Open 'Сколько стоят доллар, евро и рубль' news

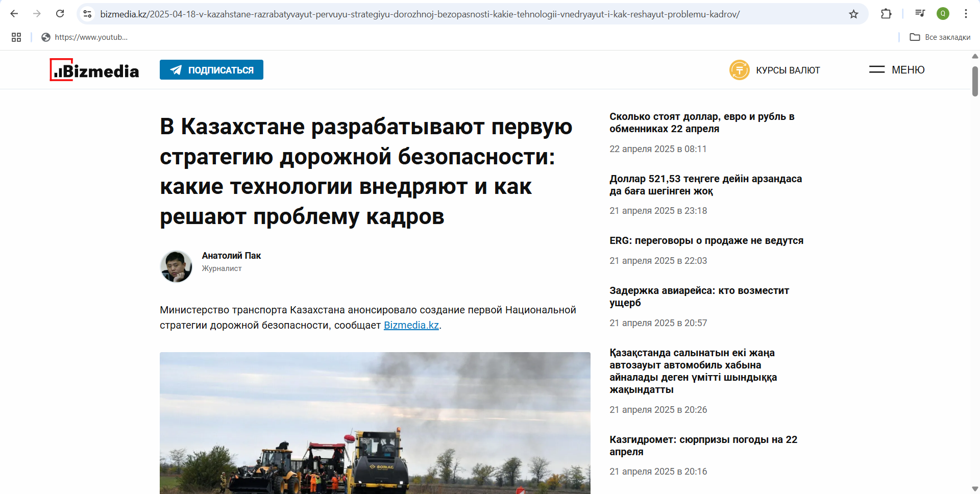[x=702, y=122]
